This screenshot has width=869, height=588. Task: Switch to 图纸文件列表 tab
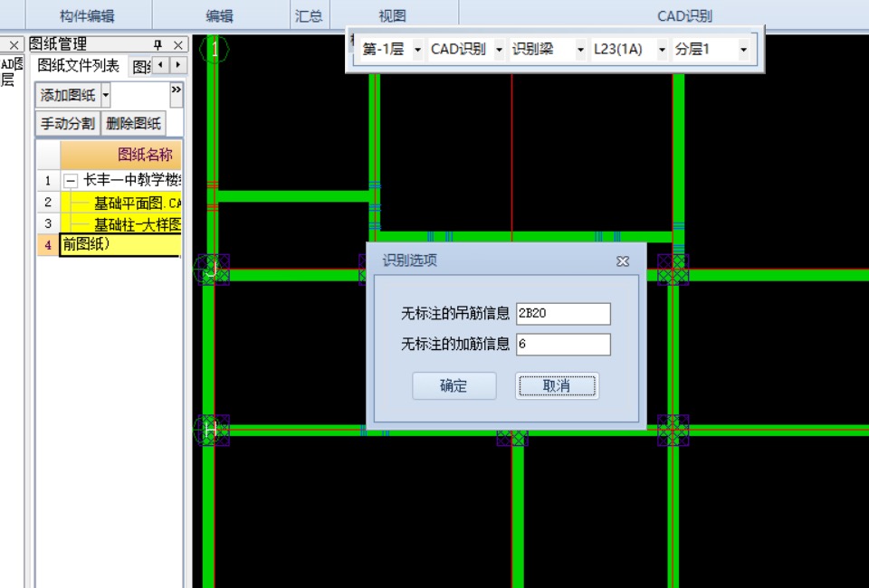coord(78,66)
